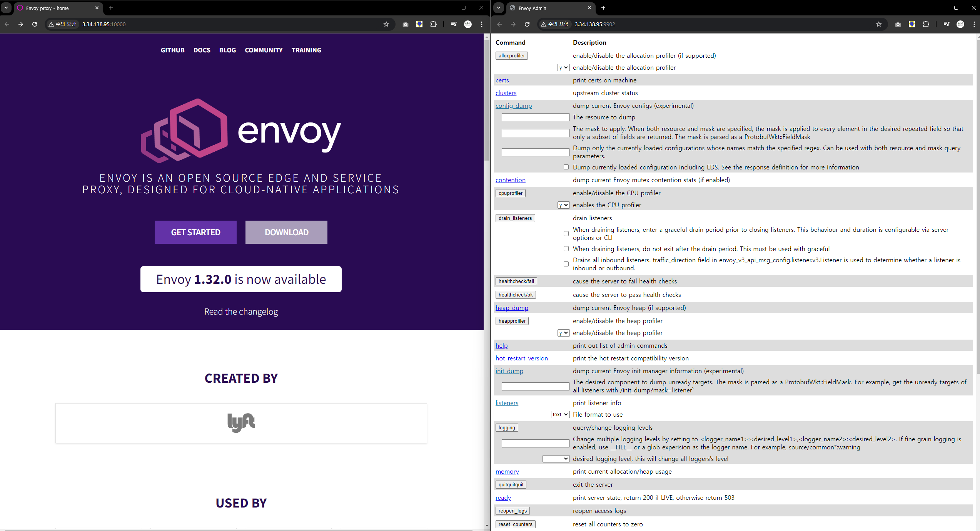Click the forward arrow in left browser

[21, 24]
